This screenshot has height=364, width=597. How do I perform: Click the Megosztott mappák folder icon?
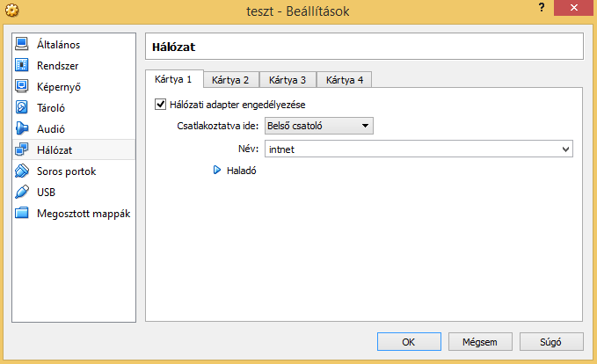point(23,214)
